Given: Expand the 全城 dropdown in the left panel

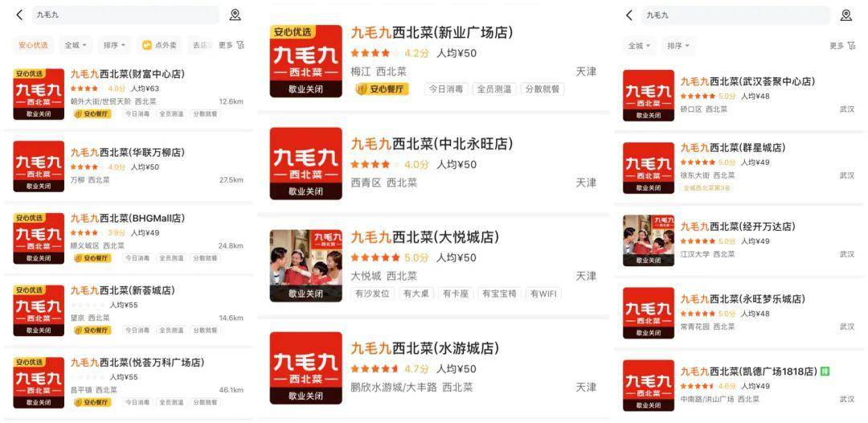Looking at the screenshot, I should pos(76,45).
